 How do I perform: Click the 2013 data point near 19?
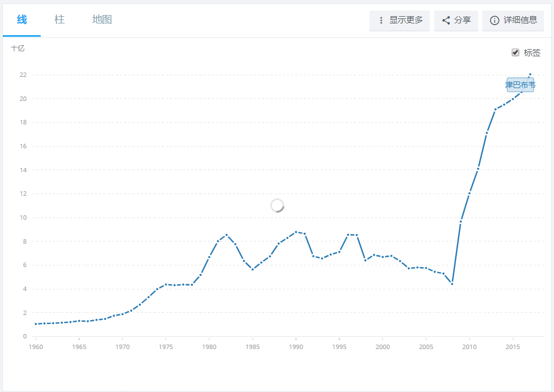(x=495, y=109)
